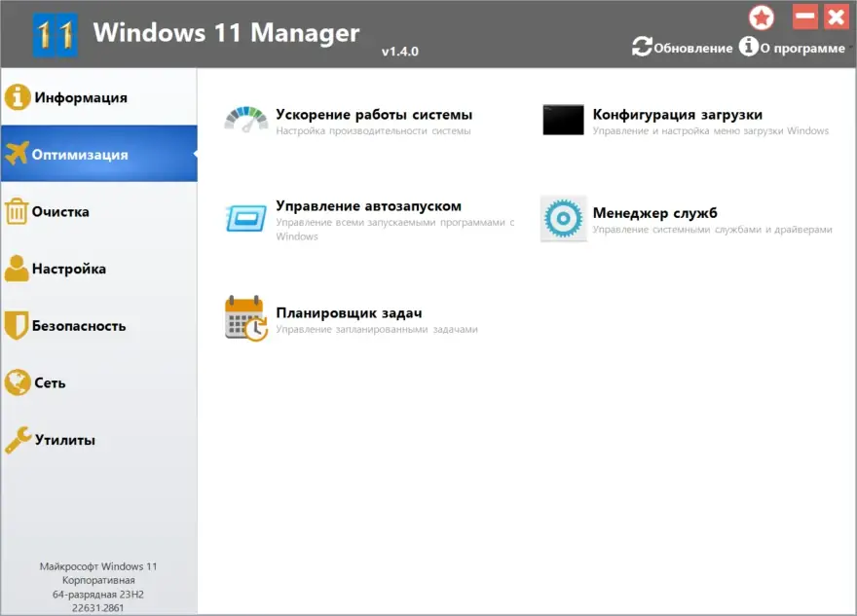Switch to the Очистка section
Image resolution: width=857 pixels, height=616 pixels.
tap(99, 211)
